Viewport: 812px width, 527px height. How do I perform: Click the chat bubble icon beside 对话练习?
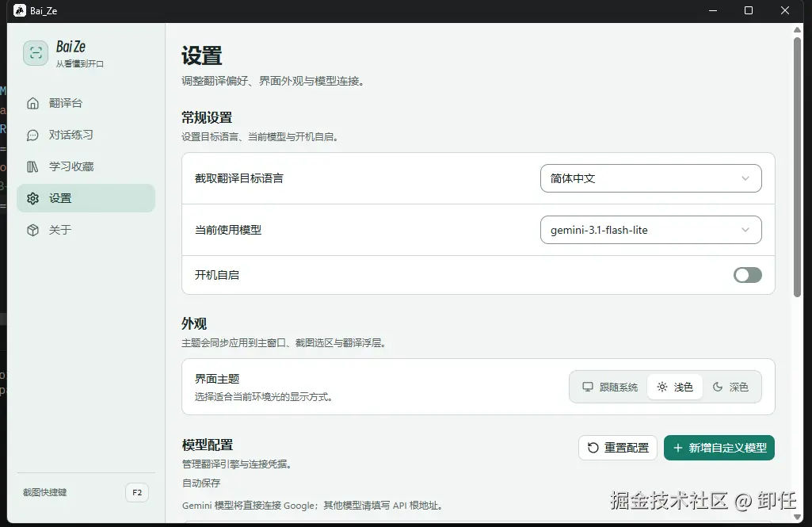[32, 136]
